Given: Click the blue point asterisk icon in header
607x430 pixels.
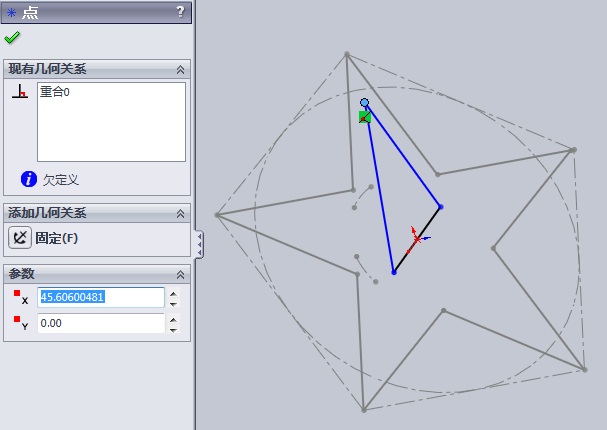Looking at the screenshot, I should click(12, 13).
